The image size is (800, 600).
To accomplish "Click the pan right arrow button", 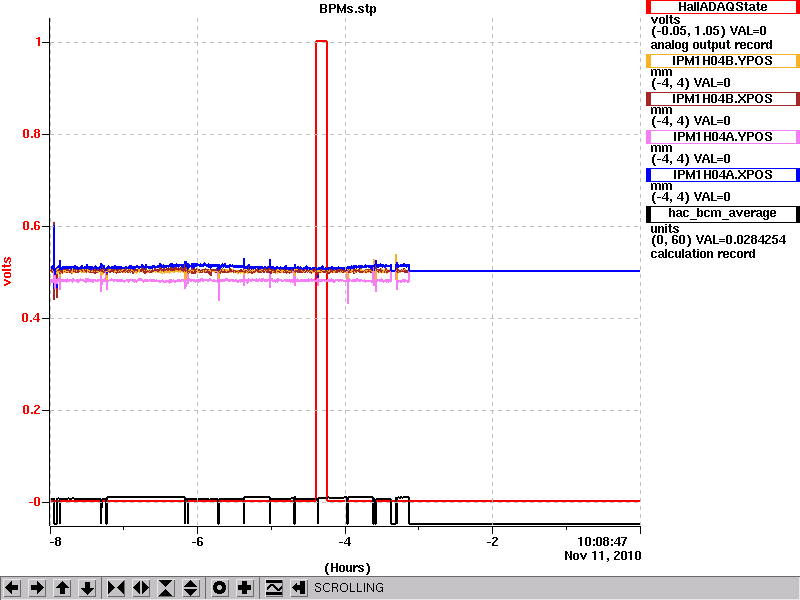I will tap(37, 588).
